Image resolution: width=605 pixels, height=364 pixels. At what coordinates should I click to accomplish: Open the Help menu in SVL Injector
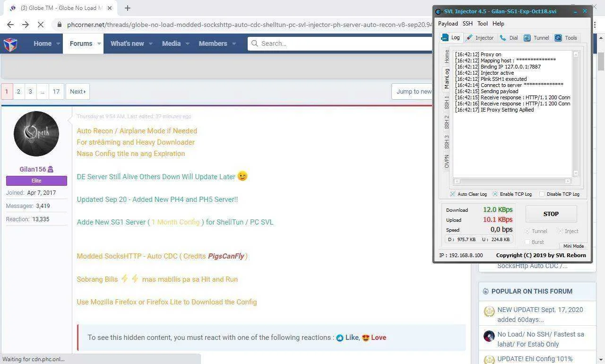[498, 24]
